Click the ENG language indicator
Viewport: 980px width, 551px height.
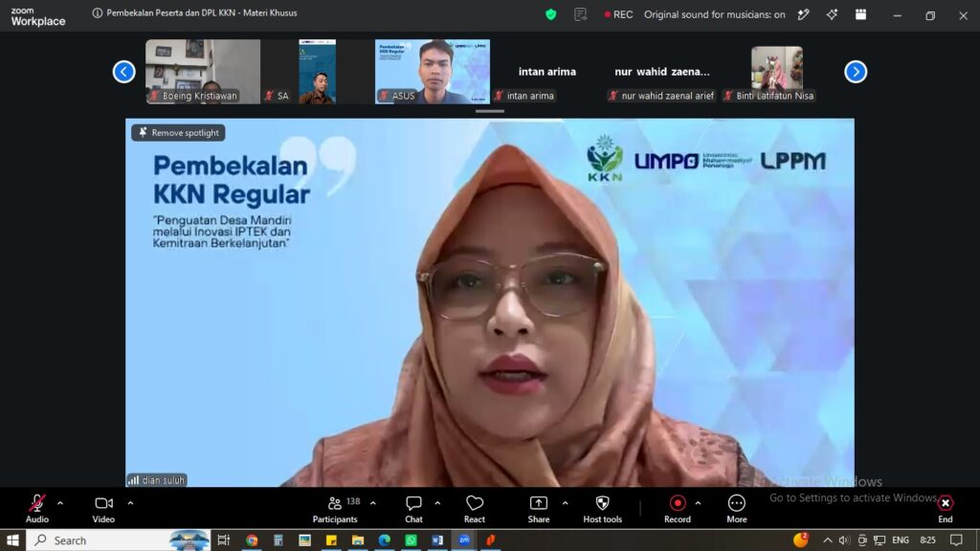(x=900, y=540)
